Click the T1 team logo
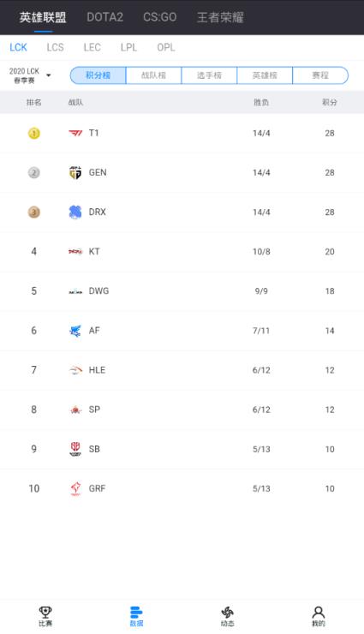364x634 pixels. (x=75, y=133)
